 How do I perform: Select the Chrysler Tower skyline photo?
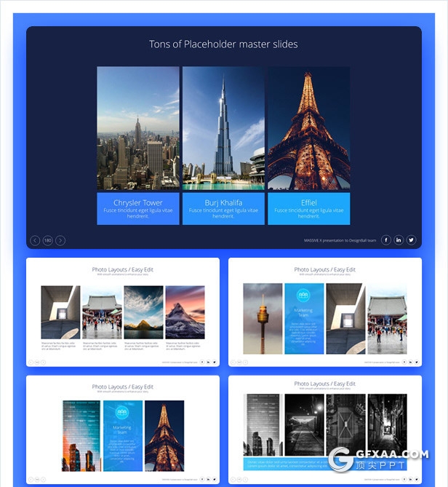point(138,129)
